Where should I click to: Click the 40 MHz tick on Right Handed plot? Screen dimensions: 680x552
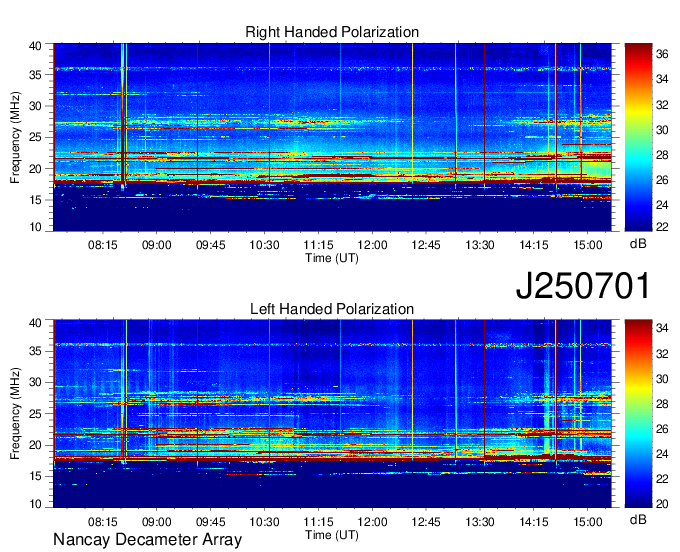35,46
